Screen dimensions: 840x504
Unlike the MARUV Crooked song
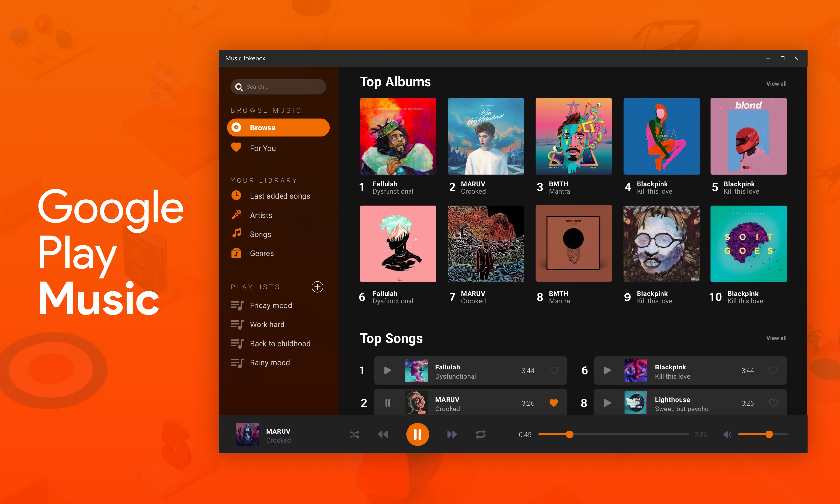554,403
